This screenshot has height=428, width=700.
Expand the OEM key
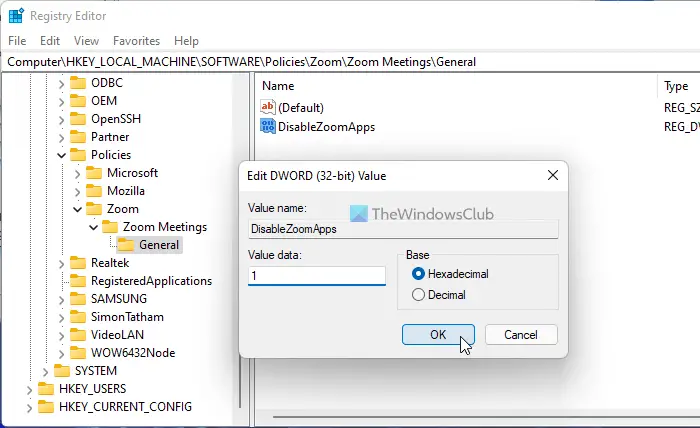(x=61, y=101)
